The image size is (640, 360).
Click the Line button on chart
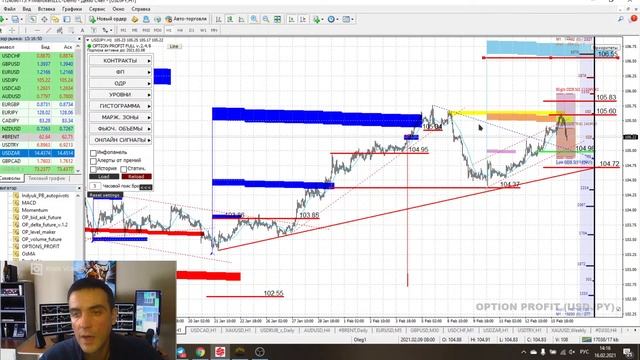[174, 46]
